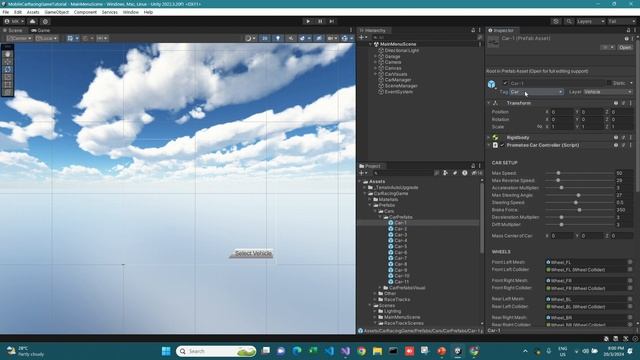The width and height of the screenshot is (640, 360).
Task: Open the Center pivot dropdown
Action: coord(19,38)
